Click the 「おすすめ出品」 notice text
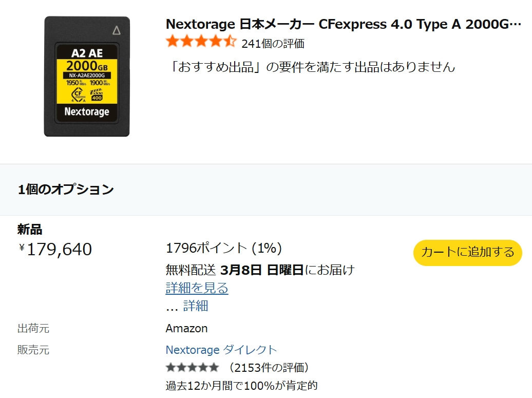532x398 pixels. pos(311,67)
